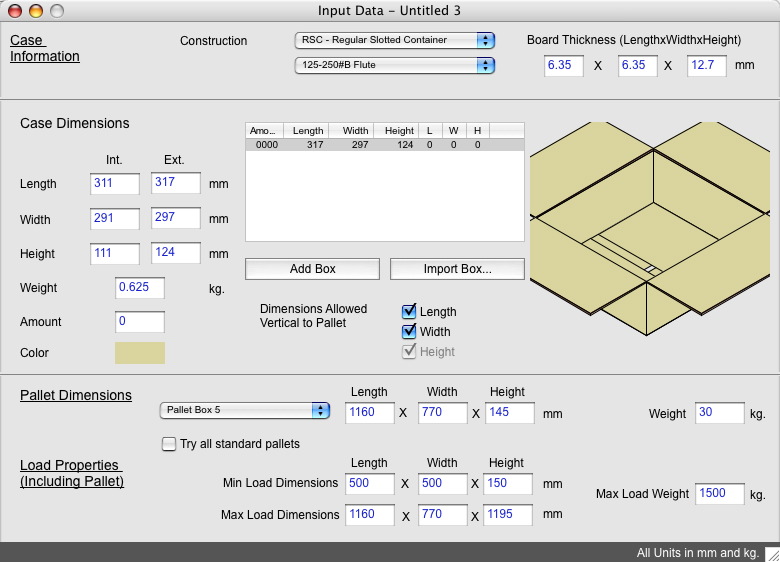
Task: Click the window resize grip
Action: [x=772, y=554]
